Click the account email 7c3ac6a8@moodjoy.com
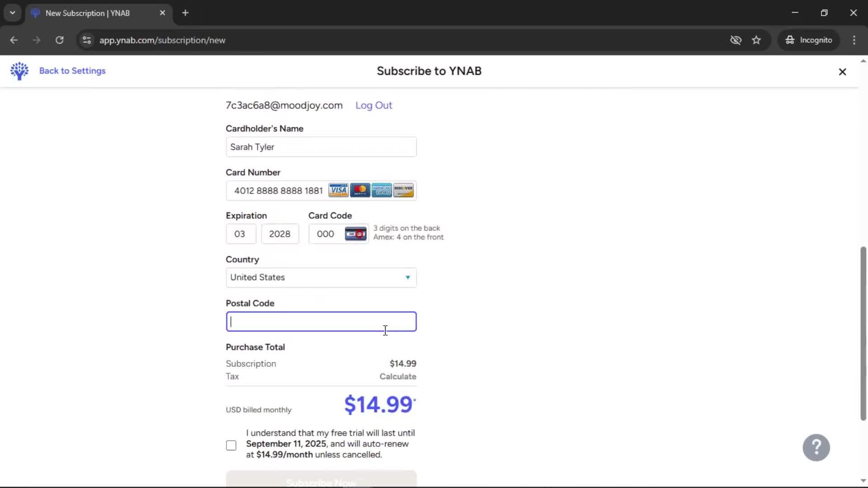 point(284,105)
